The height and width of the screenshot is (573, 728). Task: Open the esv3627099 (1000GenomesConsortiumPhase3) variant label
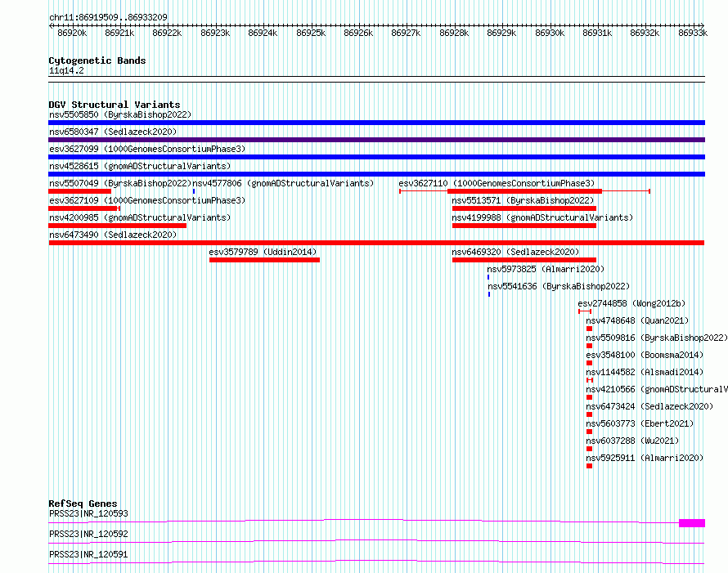click(147, 149)
